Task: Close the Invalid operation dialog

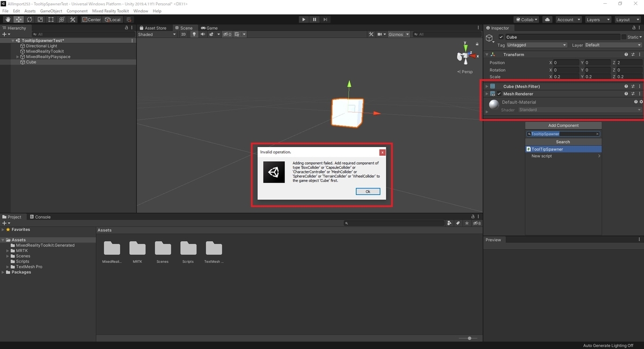Action: 382,152
